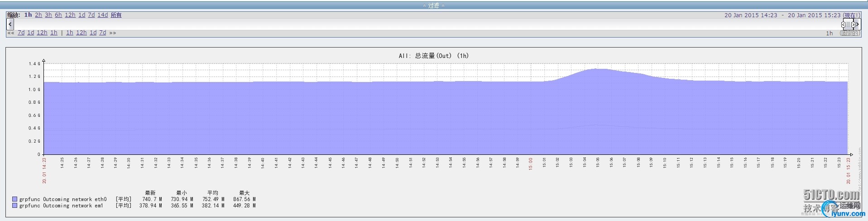
Task: Move forward 7d using link before »»
Action: point(103,33)
